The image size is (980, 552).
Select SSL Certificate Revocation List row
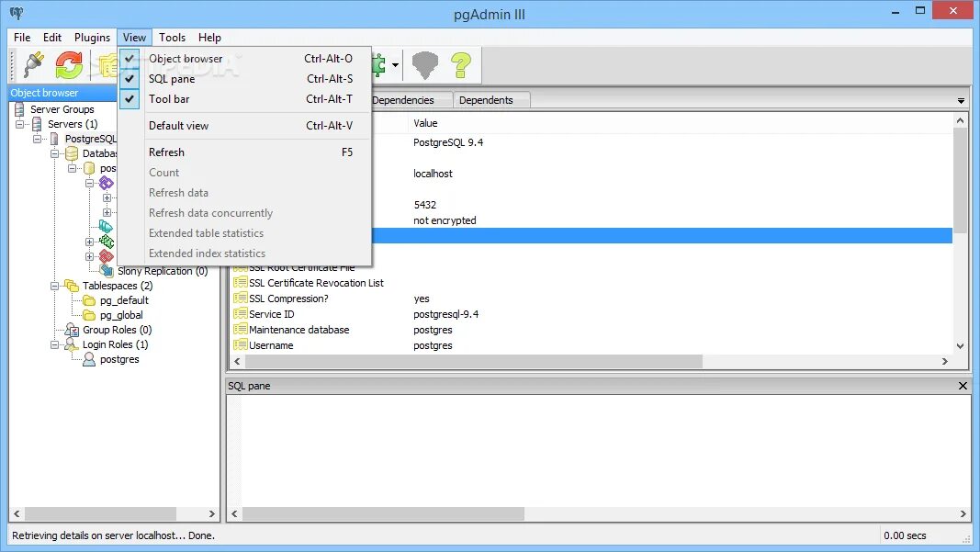click(x=591, y=283)
